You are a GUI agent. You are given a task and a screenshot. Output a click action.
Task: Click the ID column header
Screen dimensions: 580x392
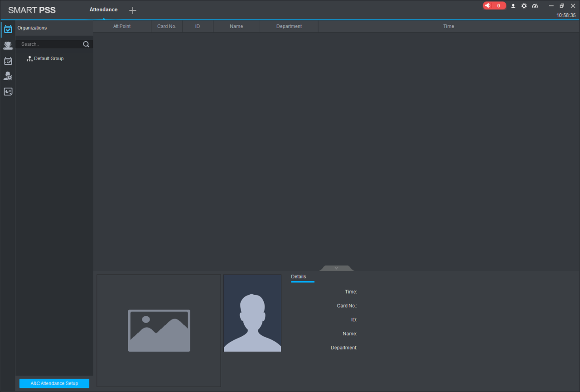point(198,26)
